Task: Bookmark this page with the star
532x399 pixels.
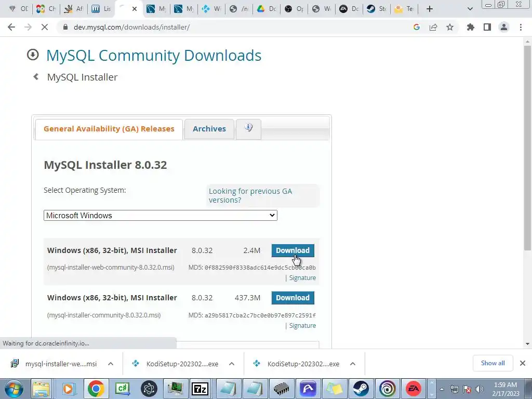Action: click(x=450, y=27)
